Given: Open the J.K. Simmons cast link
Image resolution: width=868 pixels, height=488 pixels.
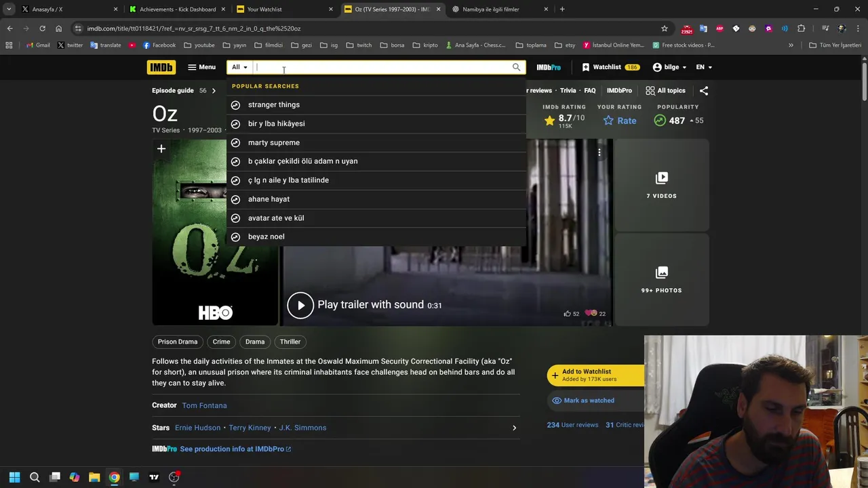Looking at the screenshot, I should [302, 428].
